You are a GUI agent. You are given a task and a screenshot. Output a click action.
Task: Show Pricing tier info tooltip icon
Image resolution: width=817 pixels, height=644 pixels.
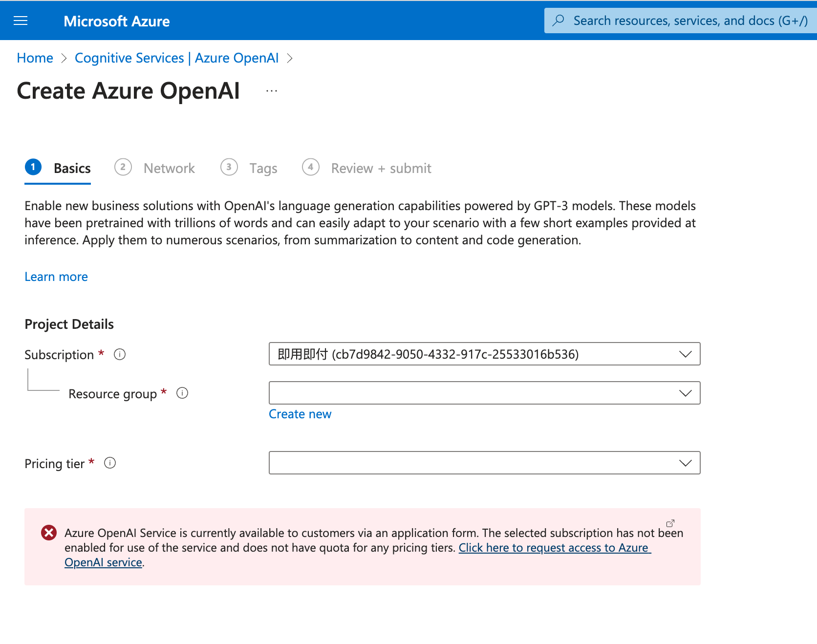(110, 463)
